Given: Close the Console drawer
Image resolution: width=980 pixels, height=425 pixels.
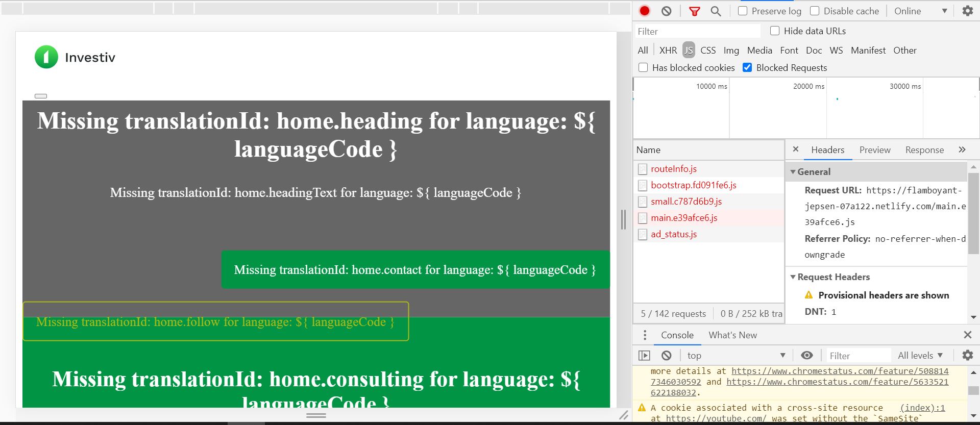Looking at the screenshot, I should pos(968,335).
